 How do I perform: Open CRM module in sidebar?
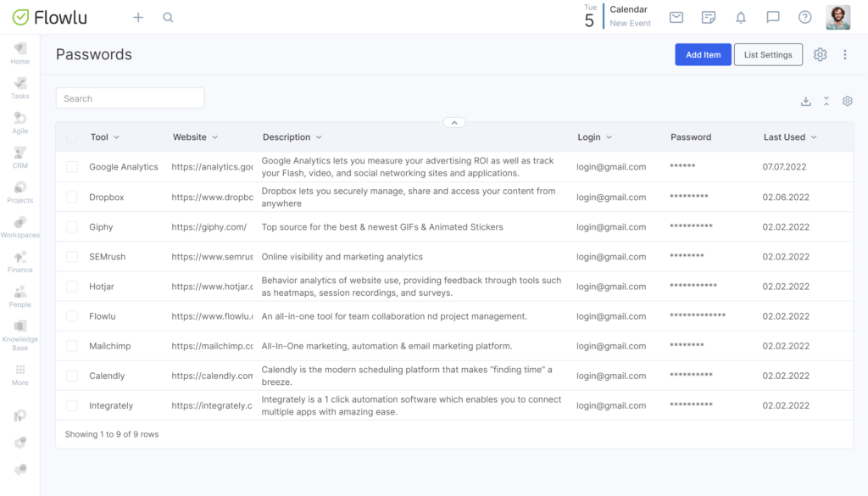[x=20, y=159]
